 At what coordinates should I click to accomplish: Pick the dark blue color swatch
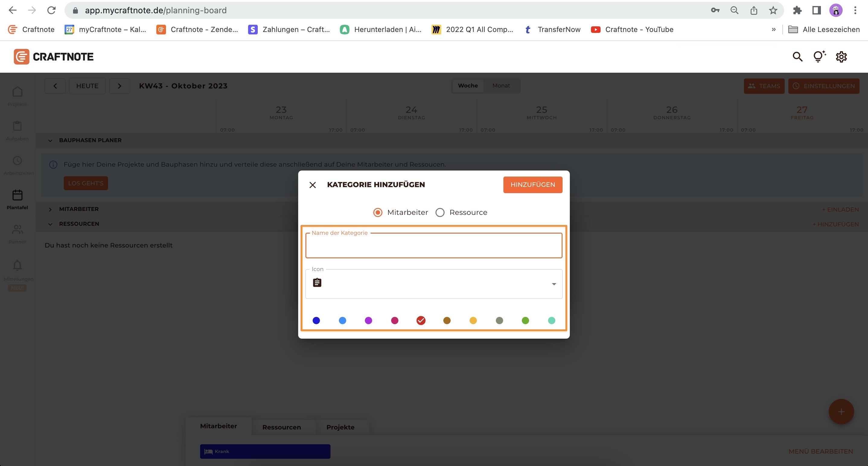point(316,321)
